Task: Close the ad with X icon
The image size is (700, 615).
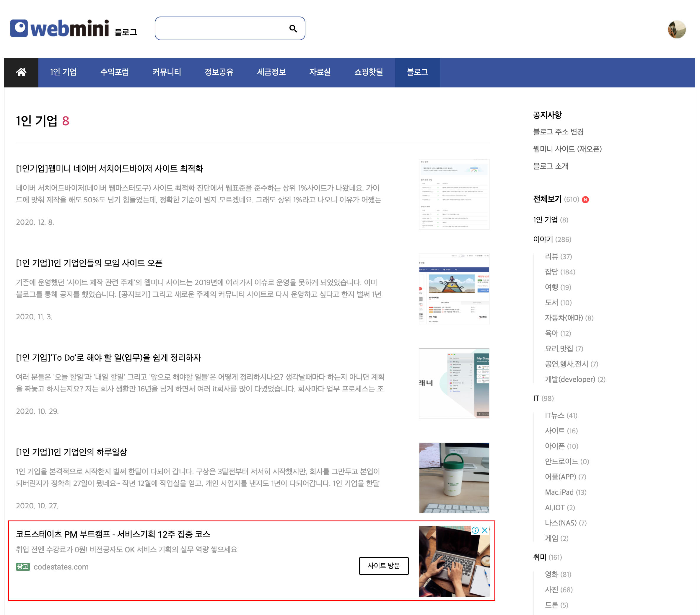Action: [x=485, y=530]
